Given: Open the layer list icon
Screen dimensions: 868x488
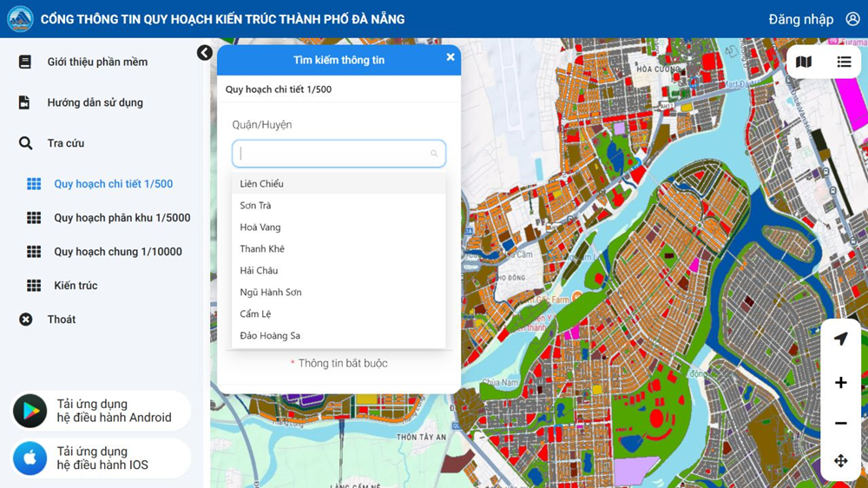Looking at the screenshot, I should (x=844, y=62).
